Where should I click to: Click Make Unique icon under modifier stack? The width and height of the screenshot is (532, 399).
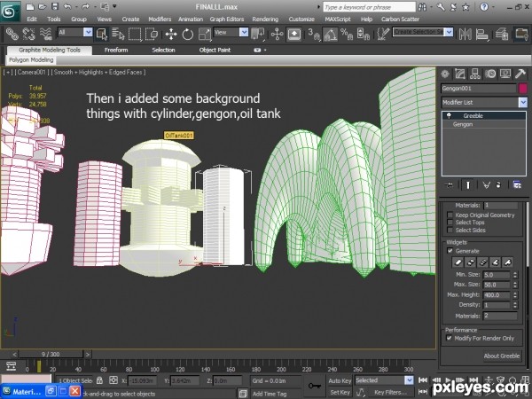point(486,185)
